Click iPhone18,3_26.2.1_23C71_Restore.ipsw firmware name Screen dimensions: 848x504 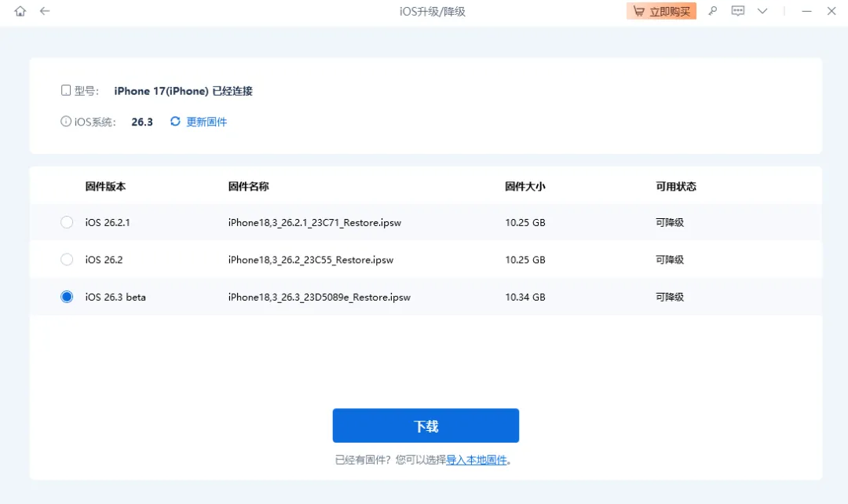point(315,222)
